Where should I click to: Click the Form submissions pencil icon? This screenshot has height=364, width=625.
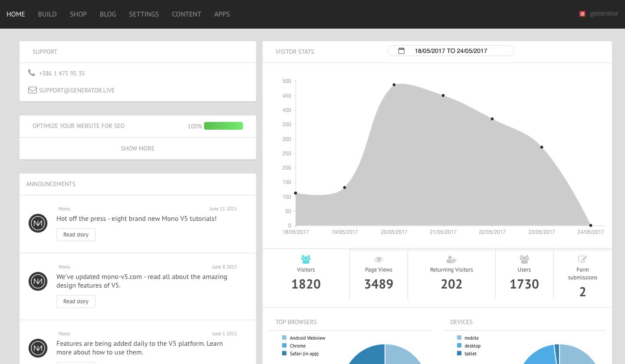click(x=582, y=259)
